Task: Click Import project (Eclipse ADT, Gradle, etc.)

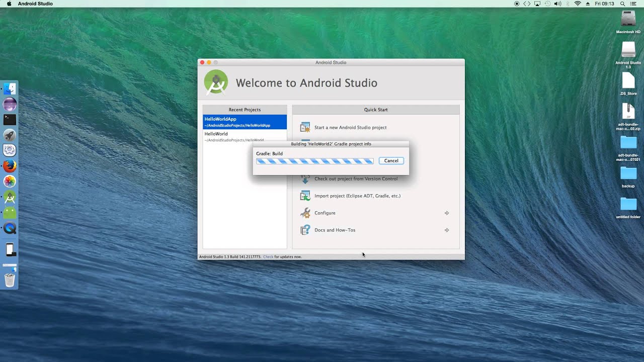Action: pos(357,196)
